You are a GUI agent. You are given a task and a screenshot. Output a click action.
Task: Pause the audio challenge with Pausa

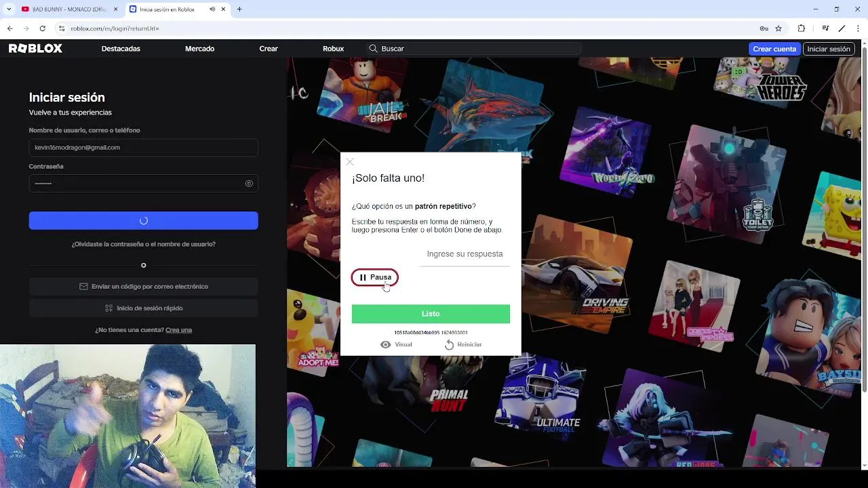[x=375, y=277]
